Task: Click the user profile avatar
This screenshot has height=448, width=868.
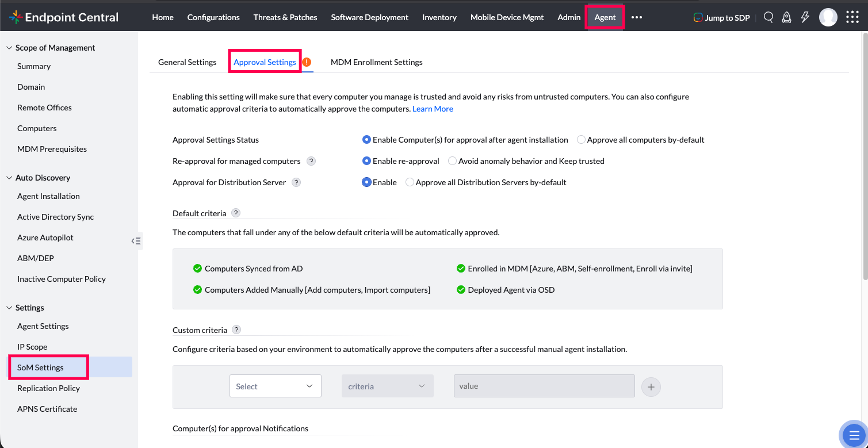Action: coord(828,17)
